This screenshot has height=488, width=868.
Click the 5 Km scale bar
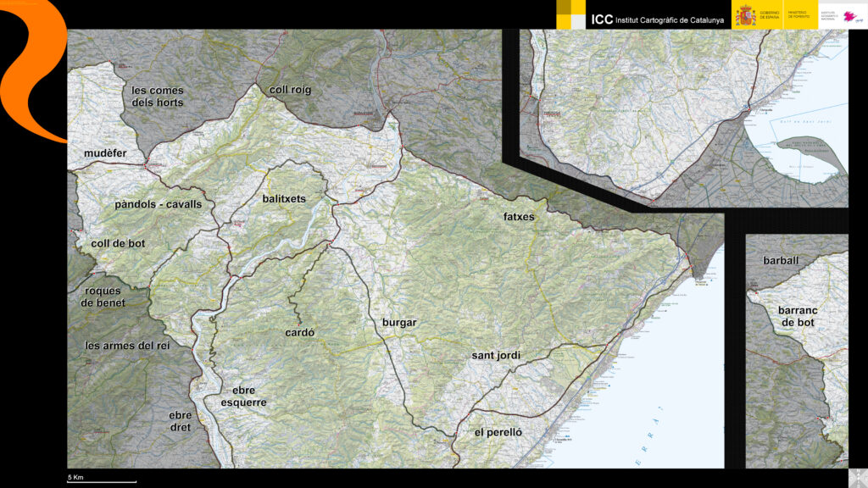point(102,480)
